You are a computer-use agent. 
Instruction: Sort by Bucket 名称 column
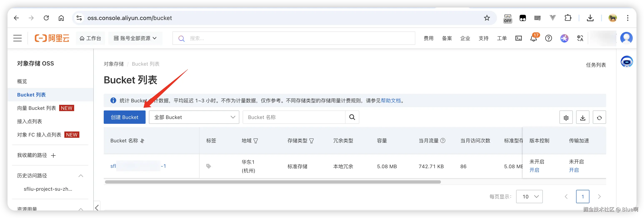(x=142, y=141)
